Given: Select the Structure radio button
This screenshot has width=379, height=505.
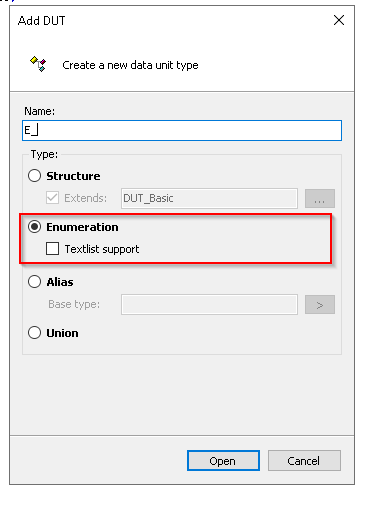Looking at the screenshot, I should pos(34,176).
